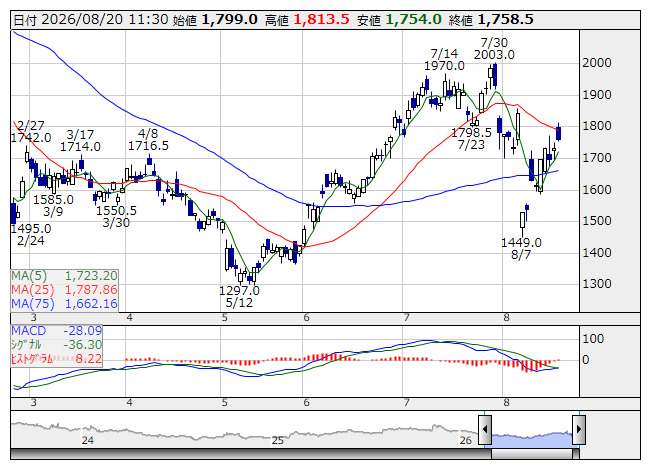Select the MA(5) legend entry
Screen dimensions: 653x470
point(65,276)
